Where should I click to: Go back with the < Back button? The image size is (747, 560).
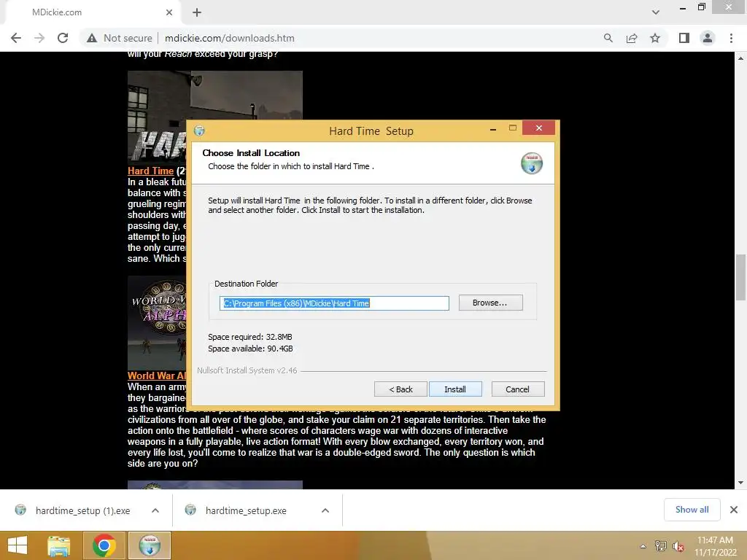tap(400, 389)
